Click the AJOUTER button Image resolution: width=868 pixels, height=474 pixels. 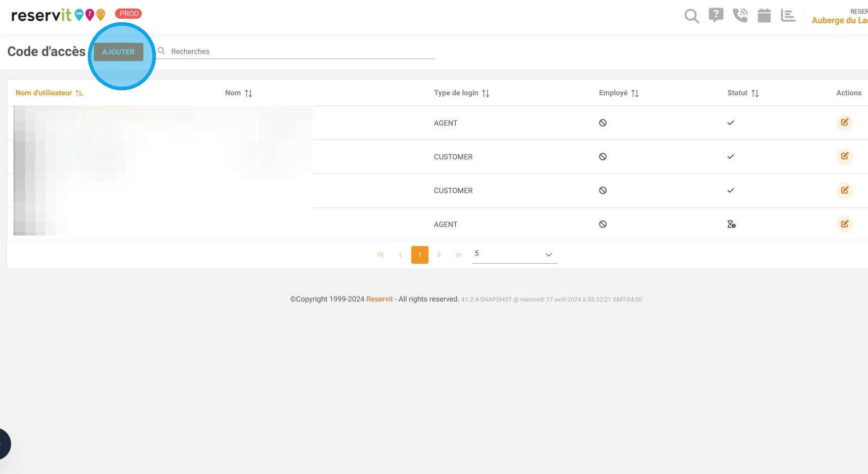coord(119,52)
